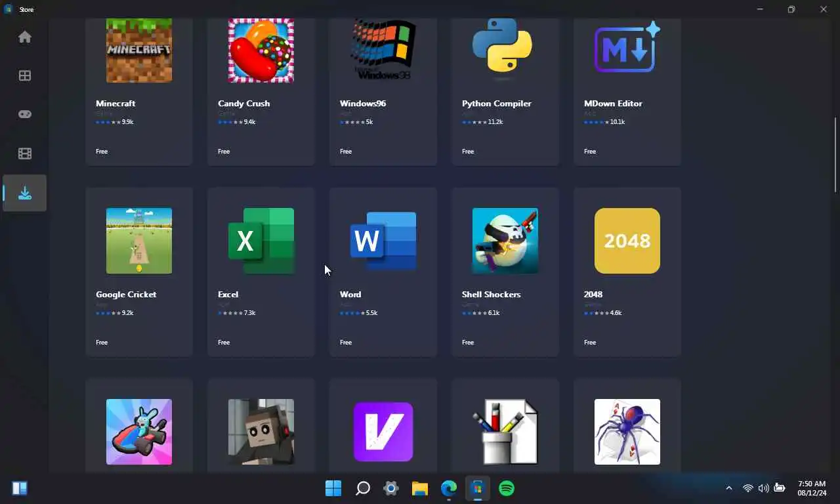Click the 7.3k rating on Excel
The width and height of the screenshot is (840, 504).
click(x=249, y=313)
